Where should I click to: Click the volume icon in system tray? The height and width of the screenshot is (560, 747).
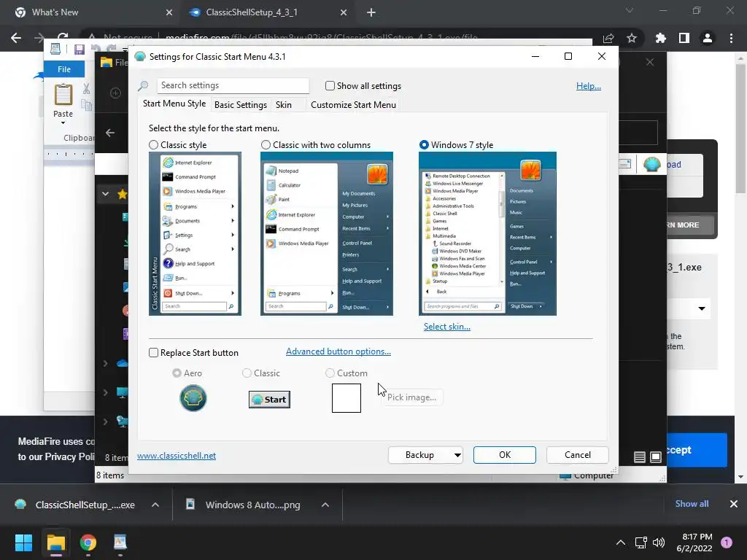(x=659, y=542)
